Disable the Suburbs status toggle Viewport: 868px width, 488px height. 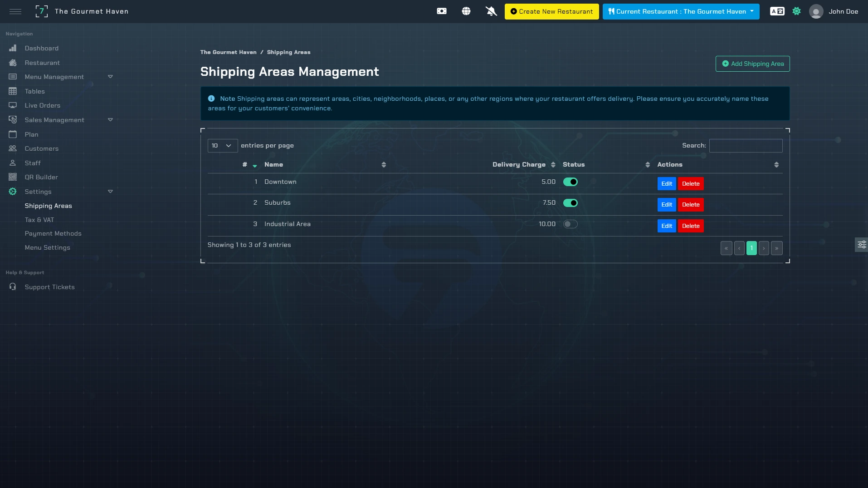pyautogui.click(x=570, y=203)
